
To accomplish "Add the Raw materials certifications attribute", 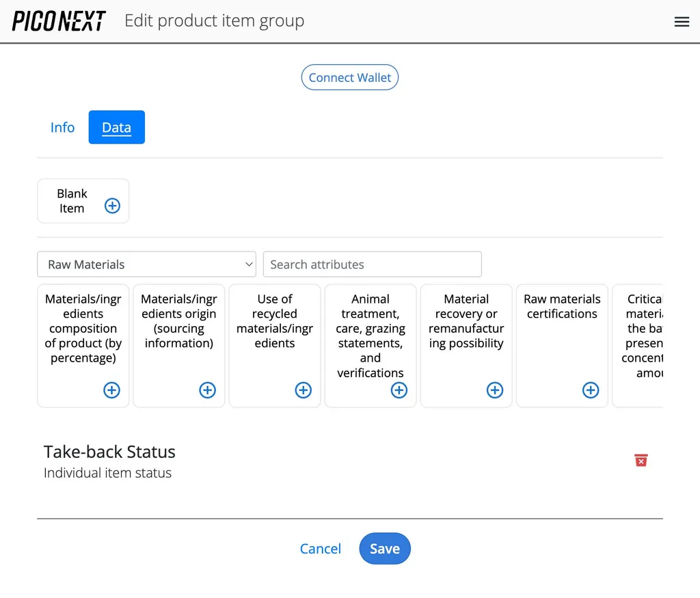I will 590,390.
